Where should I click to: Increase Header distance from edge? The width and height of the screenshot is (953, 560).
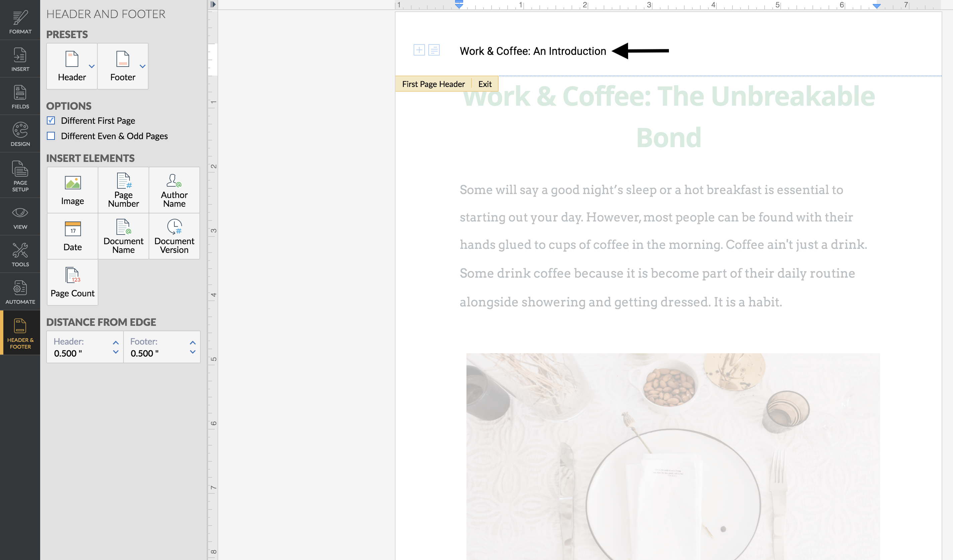[x=116, y=343]
